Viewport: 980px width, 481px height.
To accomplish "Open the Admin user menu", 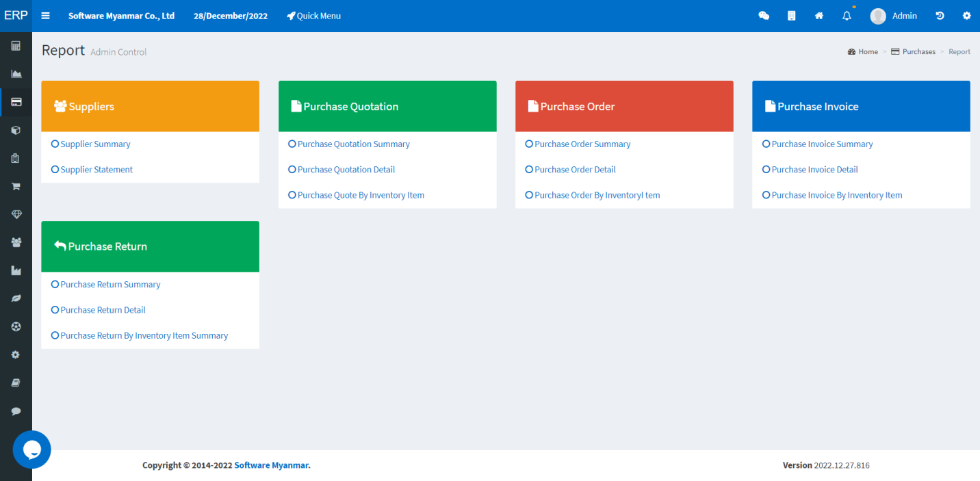I will coord(894,16).
